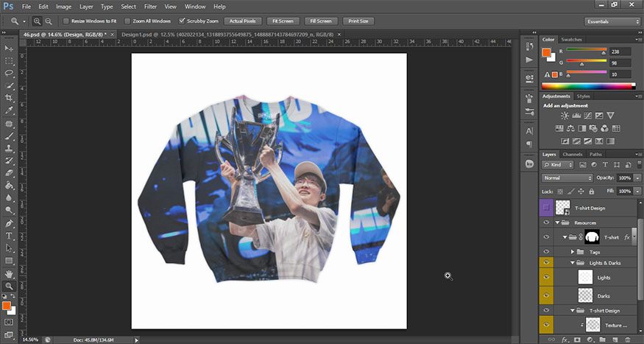
Task: Open the Fill dropdown arrow
Action: click(x=637, y=192)
